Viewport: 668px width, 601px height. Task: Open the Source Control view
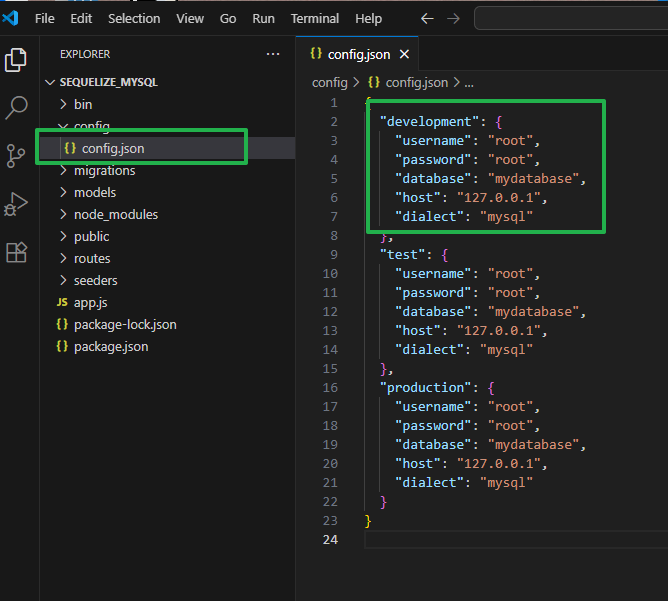16,156
